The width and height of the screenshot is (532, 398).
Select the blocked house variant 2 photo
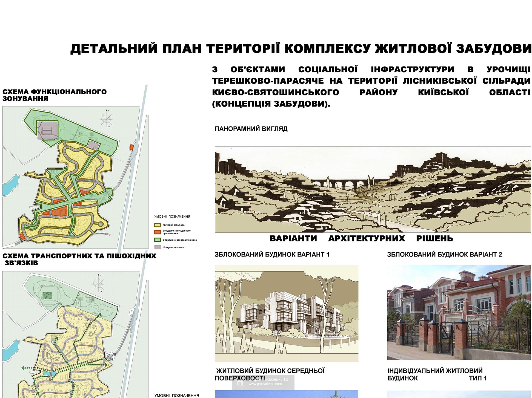pyautogui.click(x=459, y=312)
